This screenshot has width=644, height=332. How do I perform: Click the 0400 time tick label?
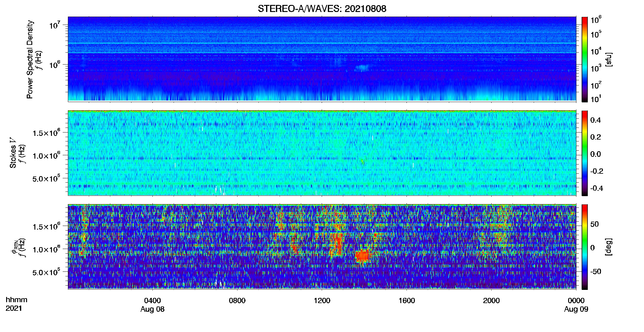click(x=152, y=301)
